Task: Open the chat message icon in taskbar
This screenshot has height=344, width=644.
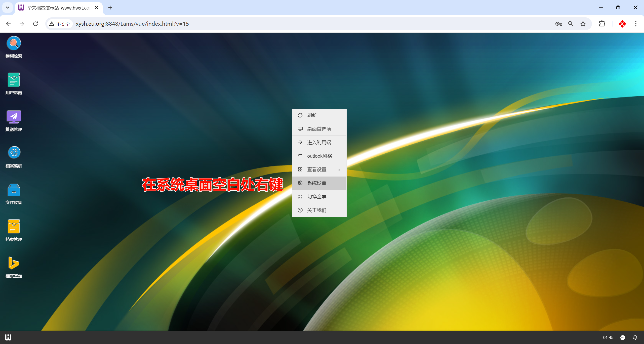Action: [623, 337]
